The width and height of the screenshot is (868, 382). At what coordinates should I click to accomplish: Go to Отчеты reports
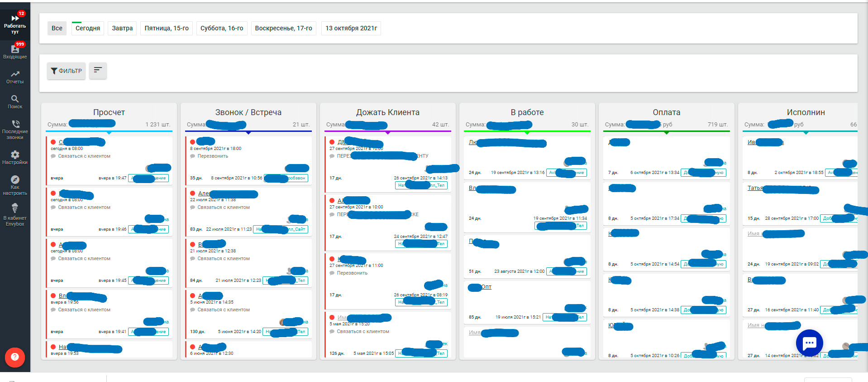click(x=15, y=77)
